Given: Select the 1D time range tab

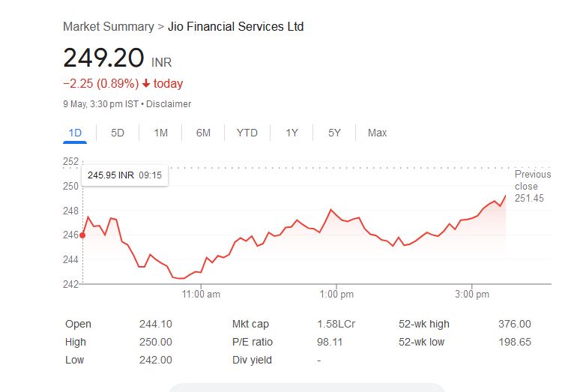Looking at the screenshot, I should tap(75, 133).
